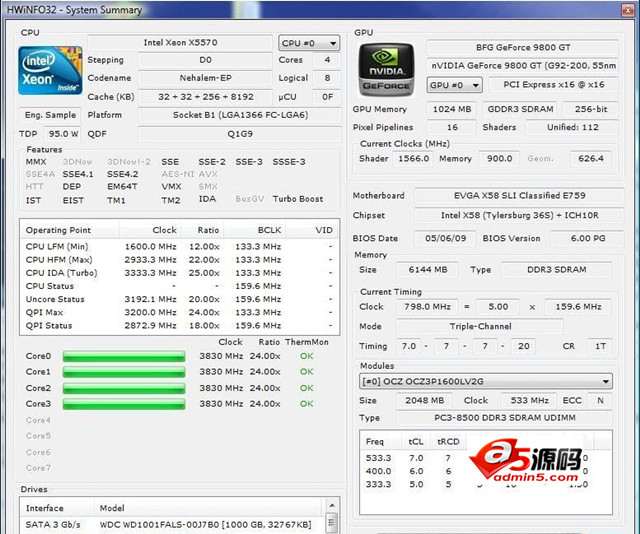The image size is (640, 534).
Task: Click the GDDR3 SDRAM field
Action: pos(520,109)
